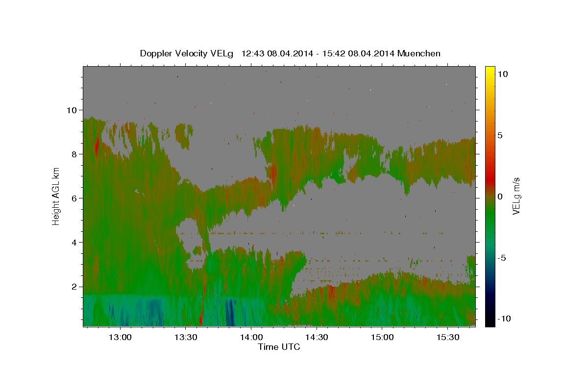Click the colorbar value -10 label

pyautogui.click(x=504, y=318)
